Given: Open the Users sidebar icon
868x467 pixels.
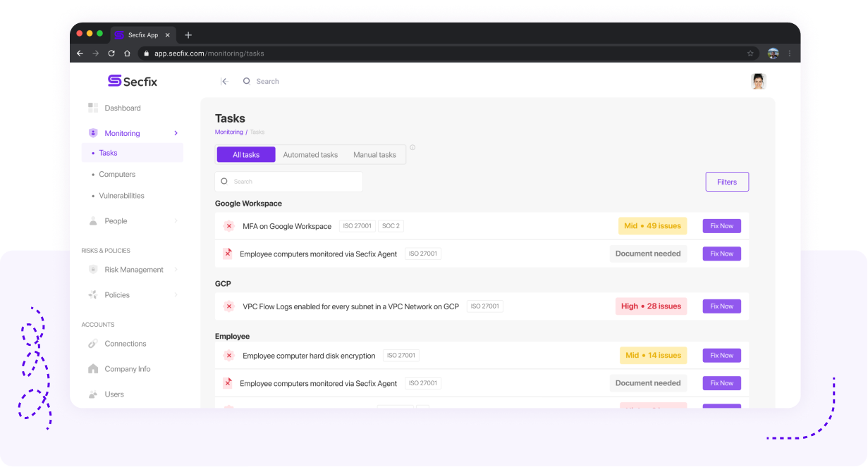Looking at the screenshot, I should 93,394.
